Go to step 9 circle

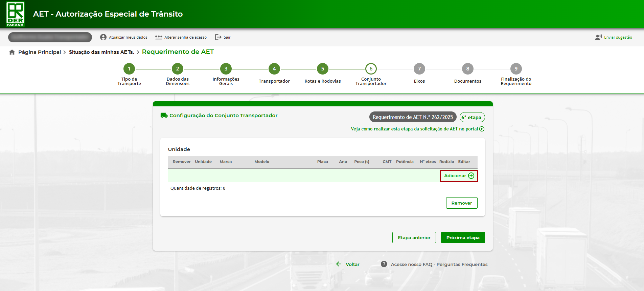(516, 69)
